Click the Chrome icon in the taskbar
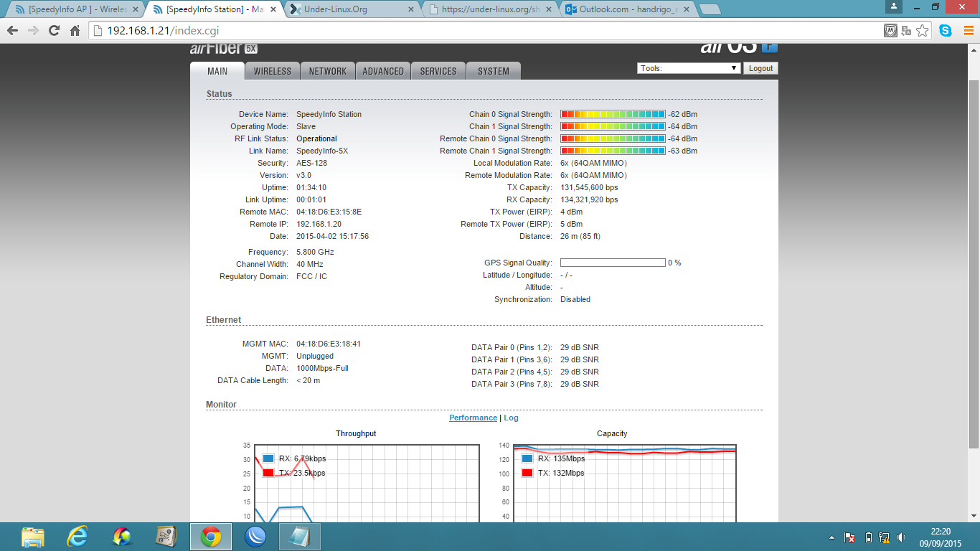The image size is (980, 551). (x=210, y=537)
